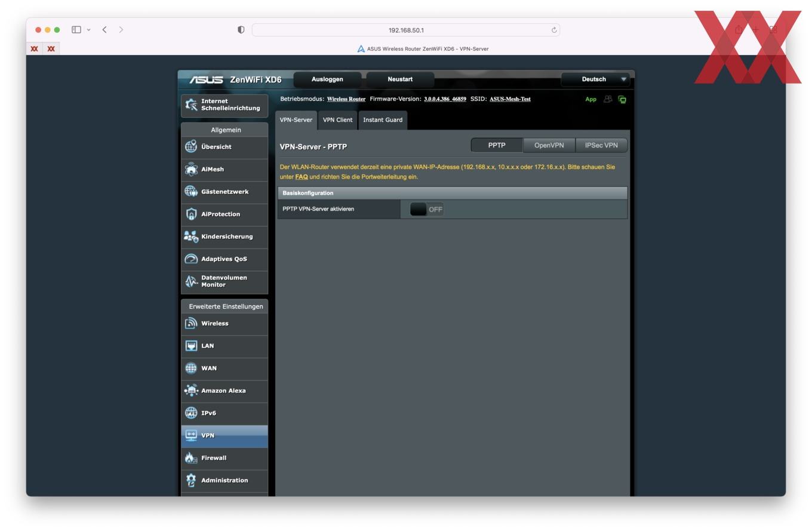
Task: Select the IPSec VPN server type
Action: pyautogui.click(x=601, y=145)
